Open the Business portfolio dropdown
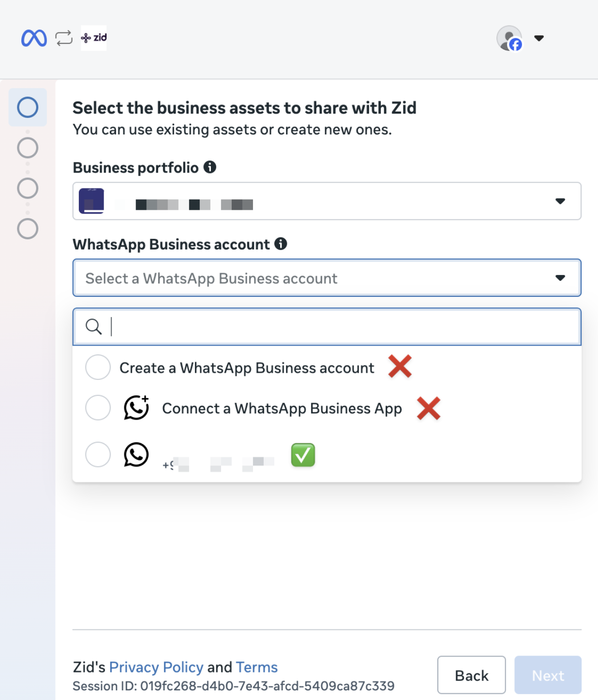This screenshot has width=598, height=700. tap(327, 201)
